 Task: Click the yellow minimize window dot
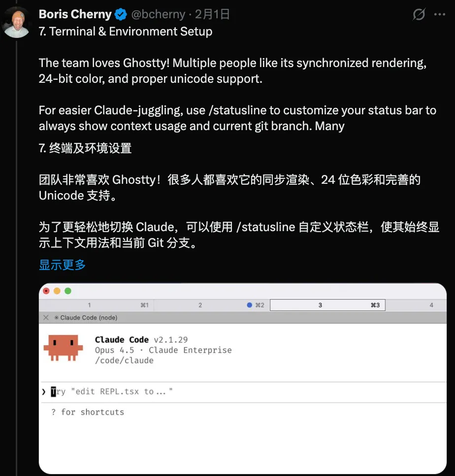pos(57,291)
